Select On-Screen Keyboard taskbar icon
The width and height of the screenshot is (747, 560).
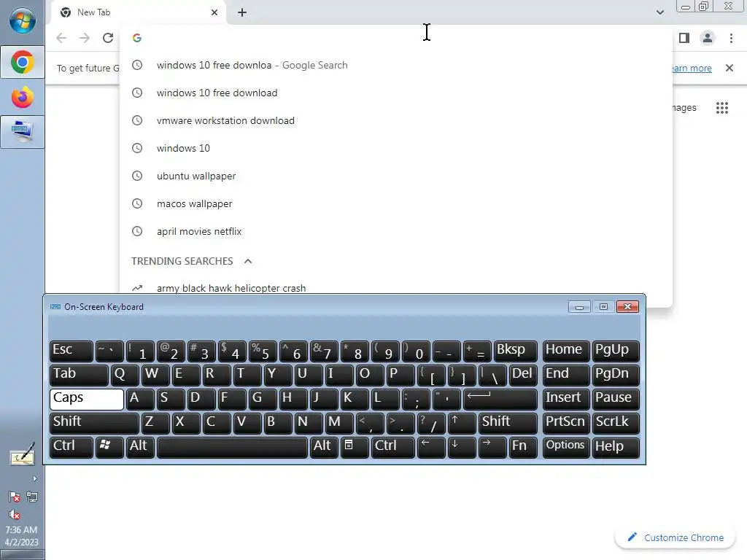point(23,132)
